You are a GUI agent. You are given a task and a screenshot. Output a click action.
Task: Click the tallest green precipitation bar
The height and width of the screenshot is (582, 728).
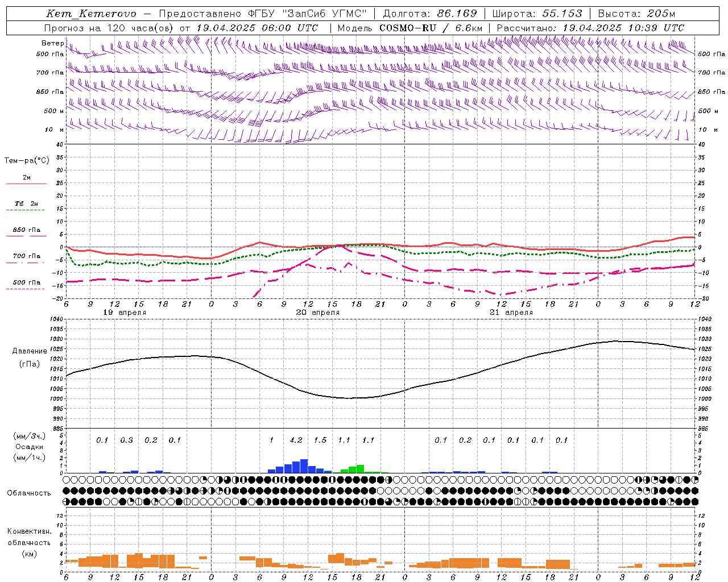pyautogui.click(x=360, y=469)
